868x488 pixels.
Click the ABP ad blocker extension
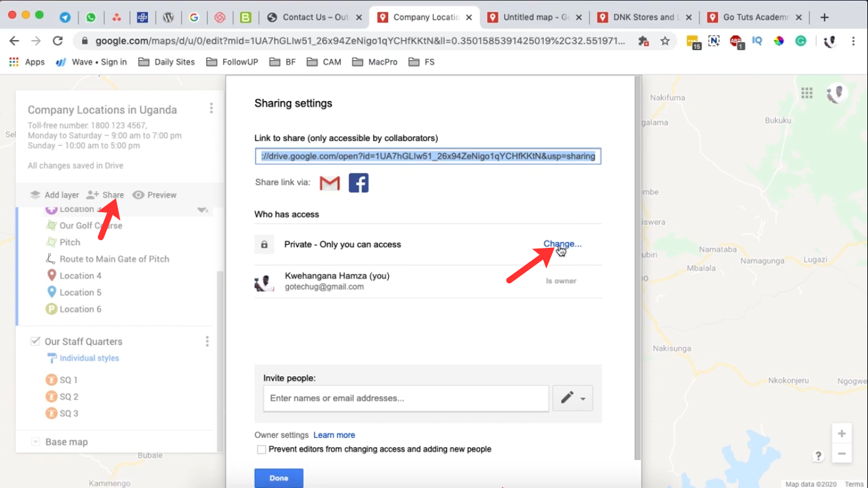736,42
